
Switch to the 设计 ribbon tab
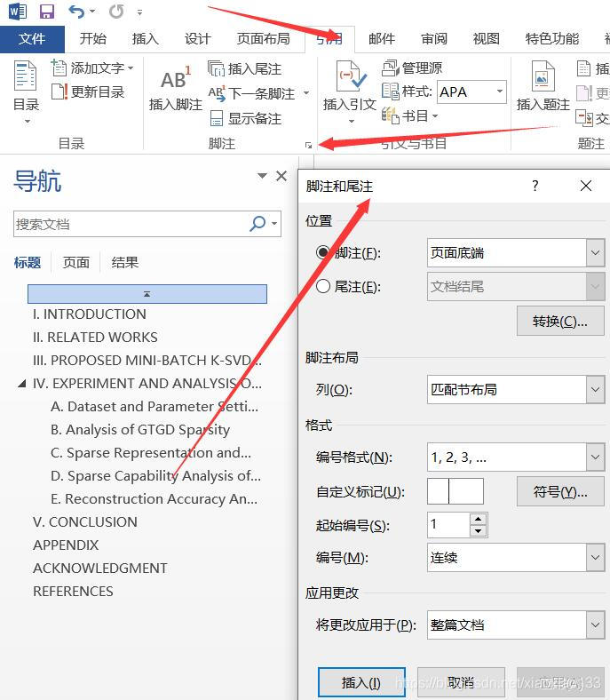[198, 39]
